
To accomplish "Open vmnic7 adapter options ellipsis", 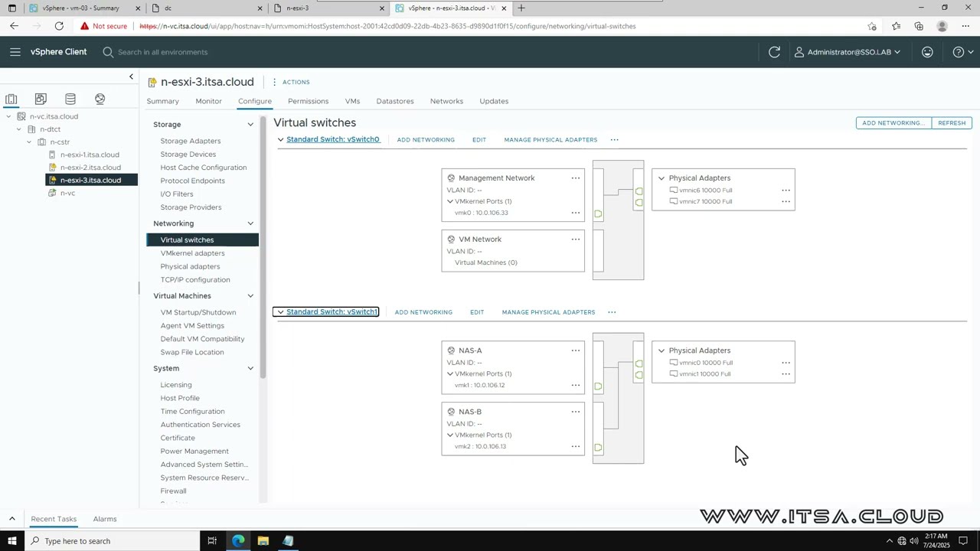I will click(x=786, y=202).
